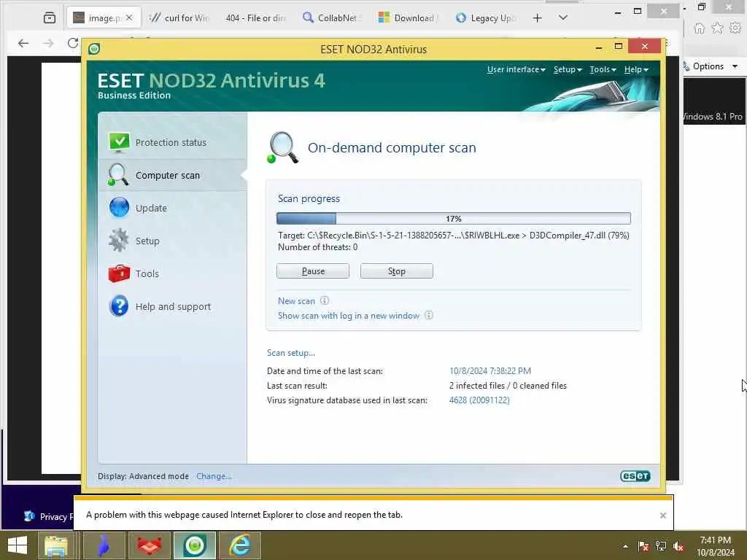This screenshot has width=747, height=560.
Task: Show hidden tray icons arrow
Action: click(x=625, y=546)
